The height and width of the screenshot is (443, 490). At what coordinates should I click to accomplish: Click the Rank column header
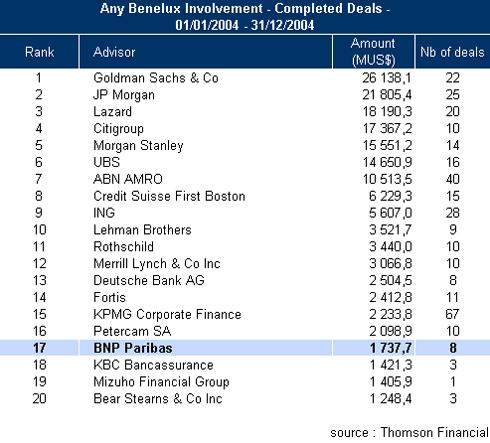(39, 52)
